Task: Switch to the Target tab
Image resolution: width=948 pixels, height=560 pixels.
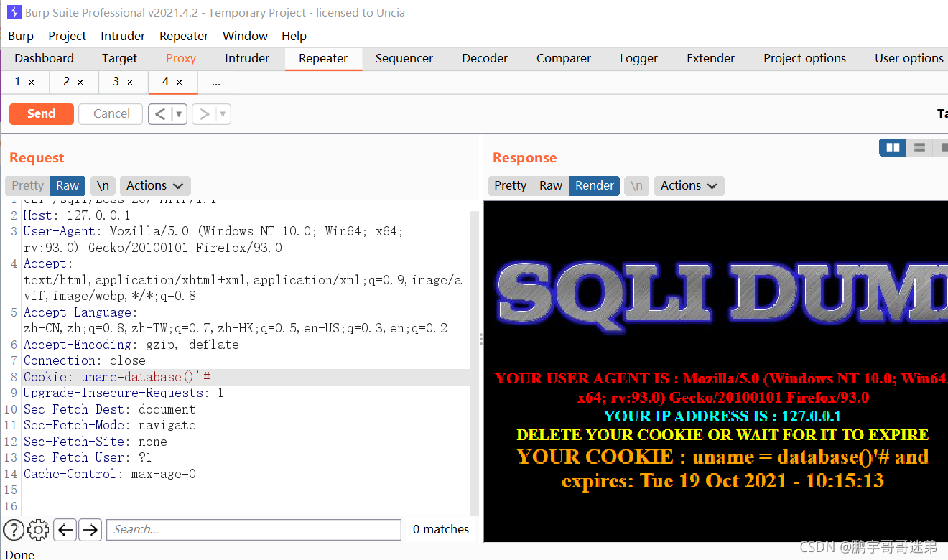Action: click(119, 59)
